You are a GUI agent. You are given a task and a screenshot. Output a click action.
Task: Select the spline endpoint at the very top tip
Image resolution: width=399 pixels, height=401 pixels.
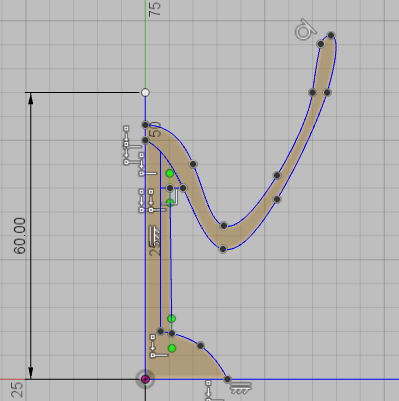[331, 35]
